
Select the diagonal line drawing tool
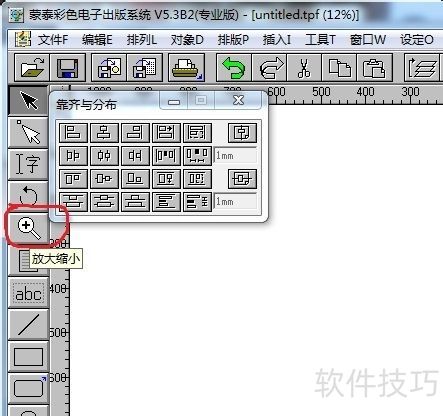tap(28, 325)
